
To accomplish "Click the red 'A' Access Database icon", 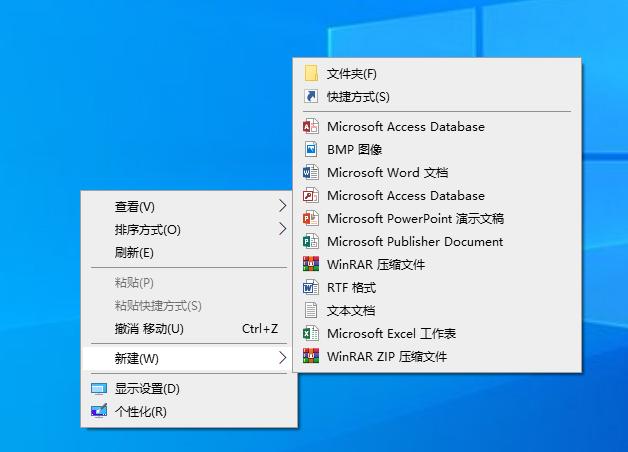I will [311, 127].
